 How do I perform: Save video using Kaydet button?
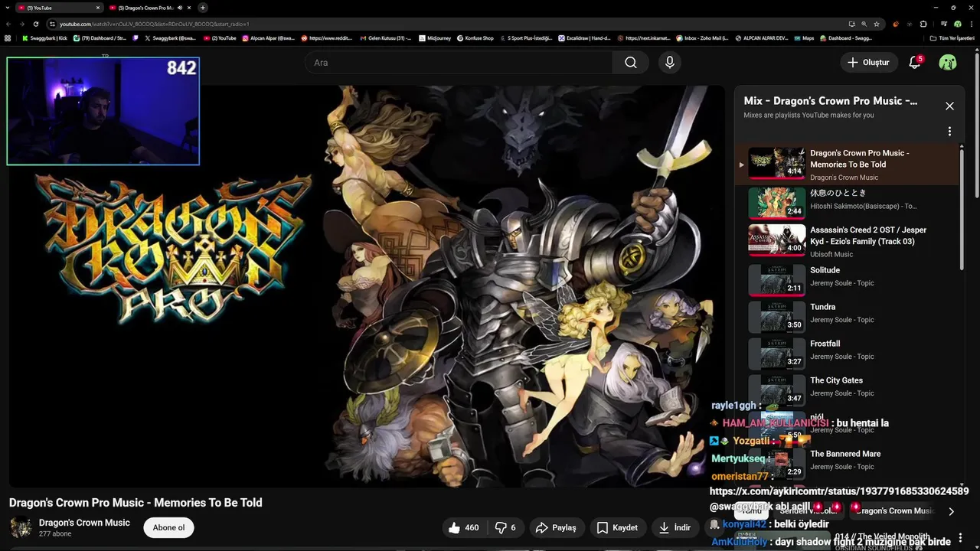[617, 527]
